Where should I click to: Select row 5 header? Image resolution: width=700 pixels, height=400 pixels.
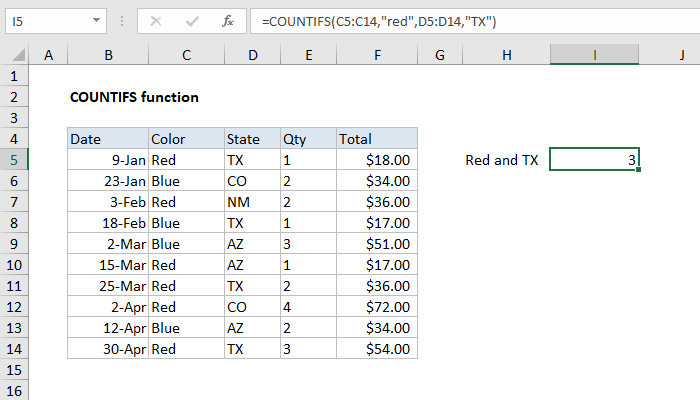click(x=14, y=159)
